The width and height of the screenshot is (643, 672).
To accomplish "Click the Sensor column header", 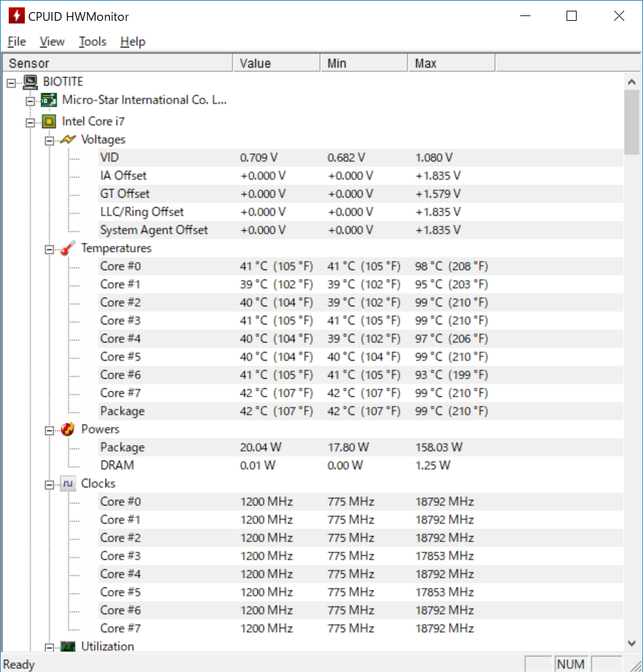I will coord(117,63).
